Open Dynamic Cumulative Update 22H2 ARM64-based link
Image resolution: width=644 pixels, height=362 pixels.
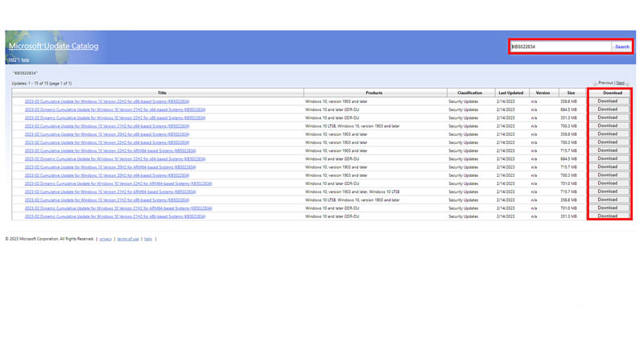(x=118, y=183)
